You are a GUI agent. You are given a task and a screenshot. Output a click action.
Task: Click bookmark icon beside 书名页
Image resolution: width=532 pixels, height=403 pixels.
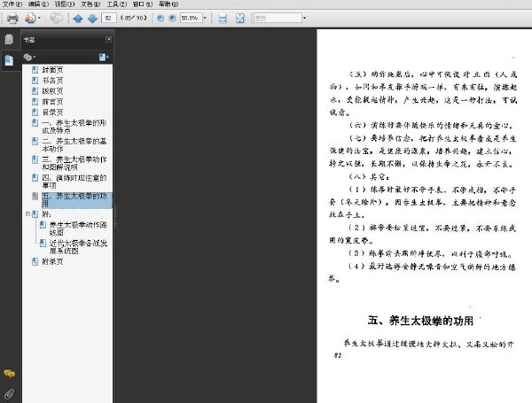(x=35, y=81)
